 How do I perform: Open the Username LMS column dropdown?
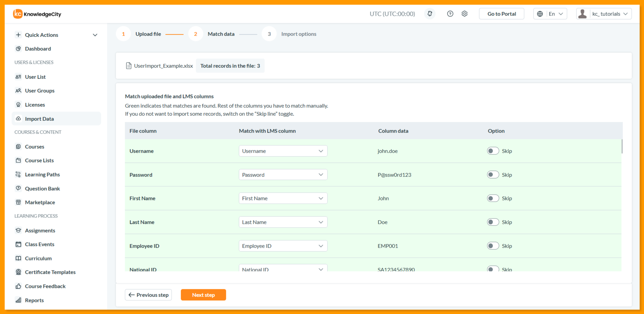[x=283, y=151]
